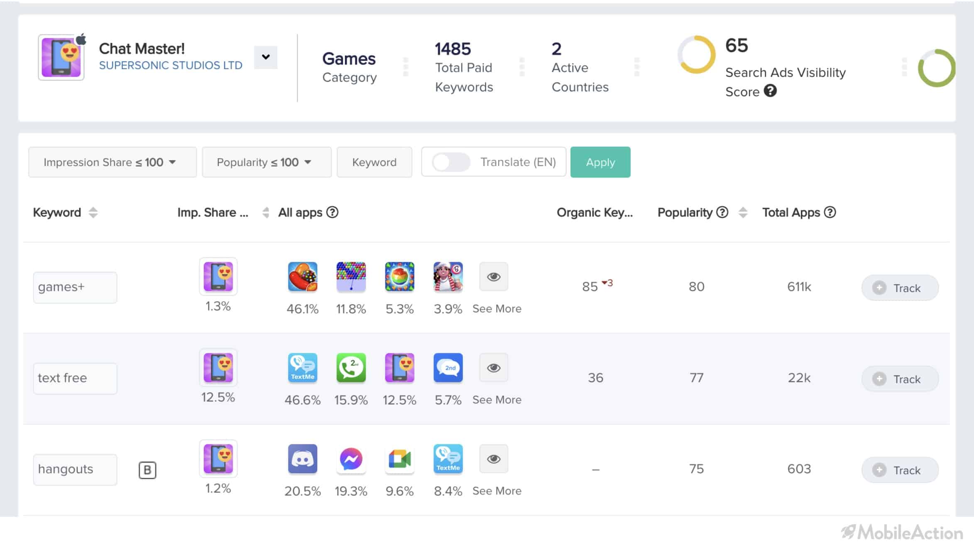The width and height of the screenshot is (974, 560).
Task: Click the Keyword filter field
Action: tap(374, 162)
